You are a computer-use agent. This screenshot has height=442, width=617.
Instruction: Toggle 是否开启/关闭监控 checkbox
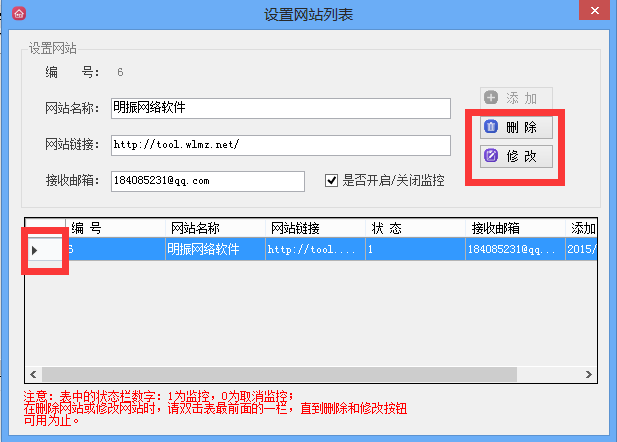331,181
